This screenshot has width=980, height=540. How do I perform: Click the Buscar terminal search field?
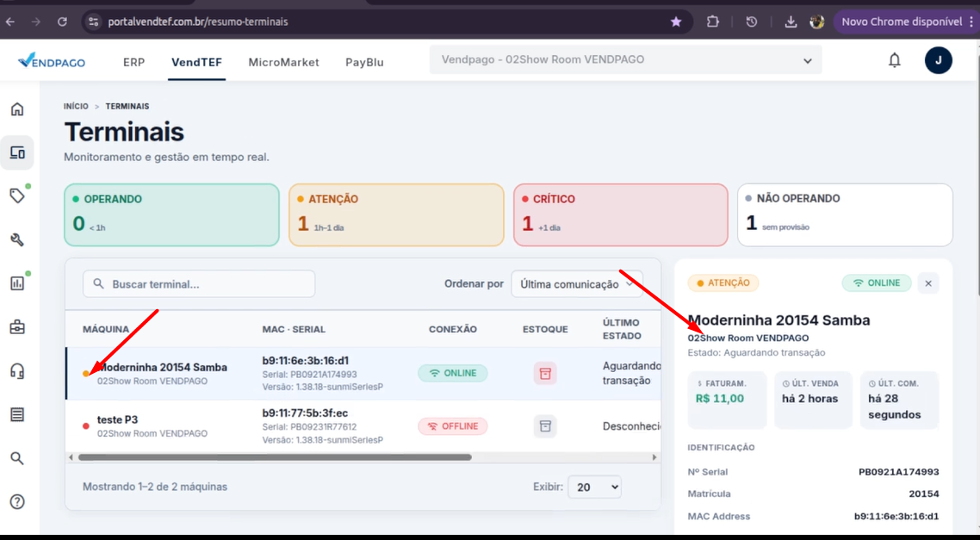pyautogui.click(x=199, y=283)
